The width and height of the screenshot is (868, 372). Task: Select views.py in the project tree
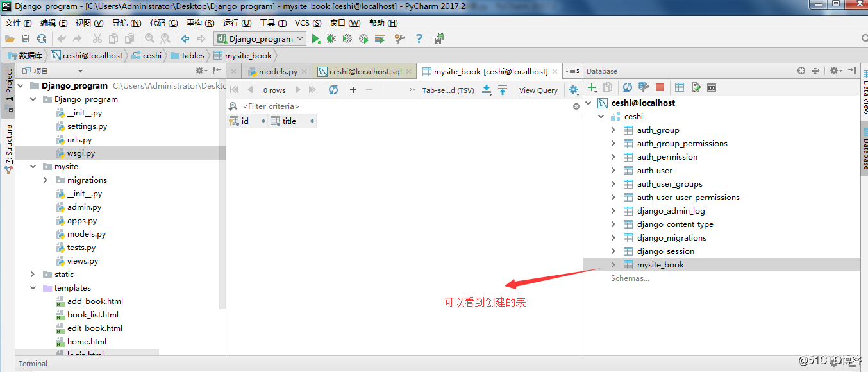[x=83, y=261]
